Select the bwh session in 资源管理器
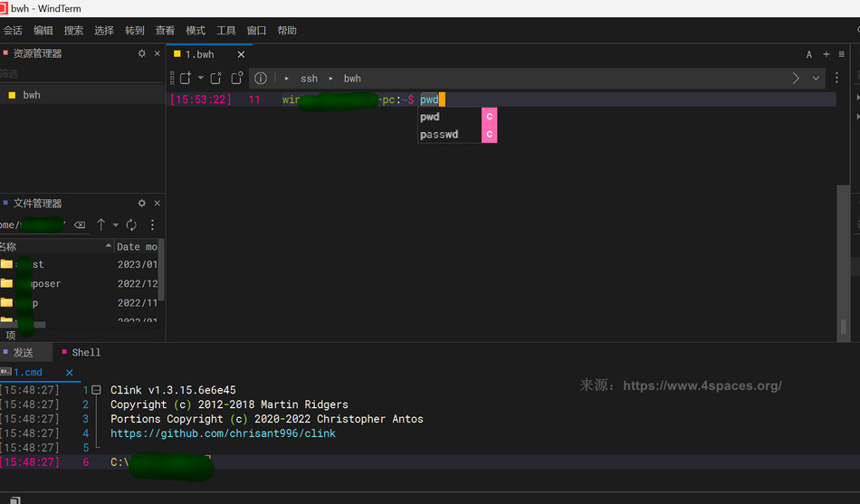The height and width of the screenshot is (504, 860). [x=32, y=95]
